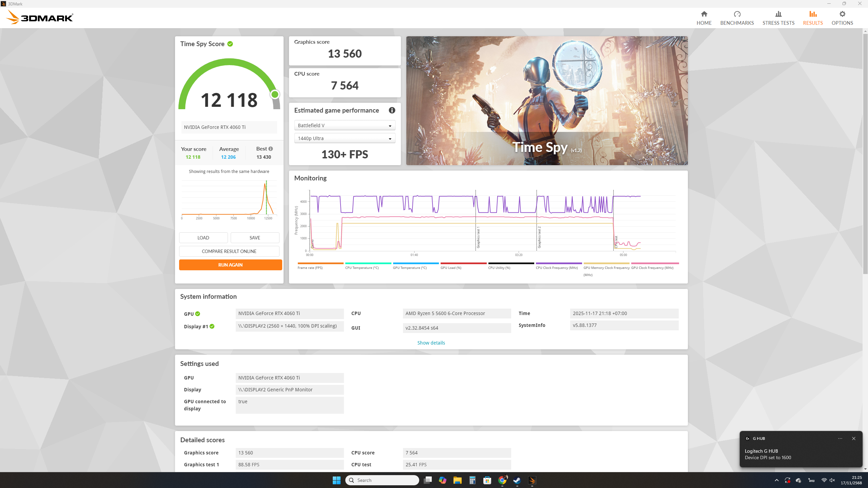The image size is (868, 488).
Task: Switch to the Results tab
Action: 813,18
